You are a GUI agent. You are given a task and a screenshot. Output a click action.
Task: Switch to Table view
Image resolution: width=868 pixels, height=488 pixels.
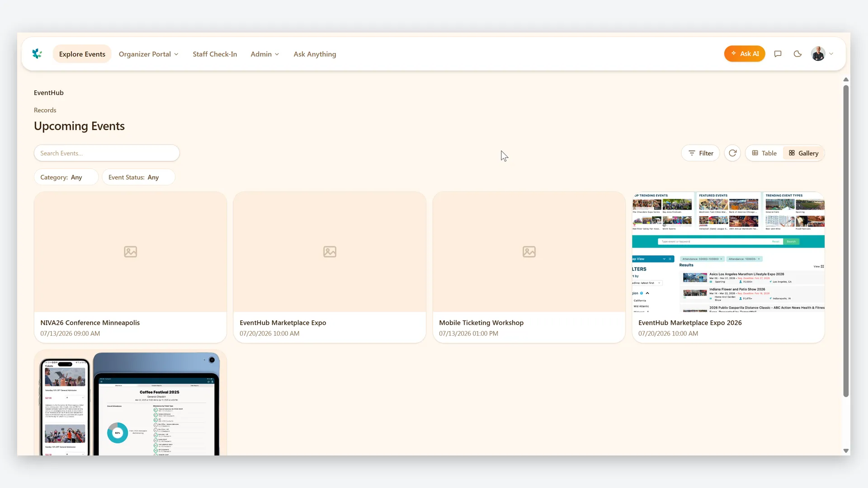pyautogui.click(x=764, y=153)
